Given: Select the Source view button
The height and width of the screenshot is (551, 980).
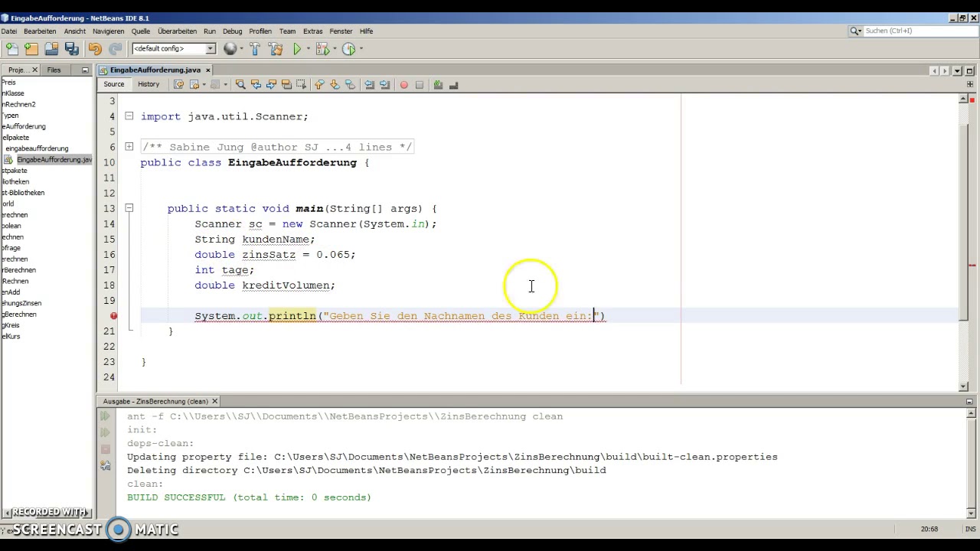Looking at the screenshot, I should 114,84.
